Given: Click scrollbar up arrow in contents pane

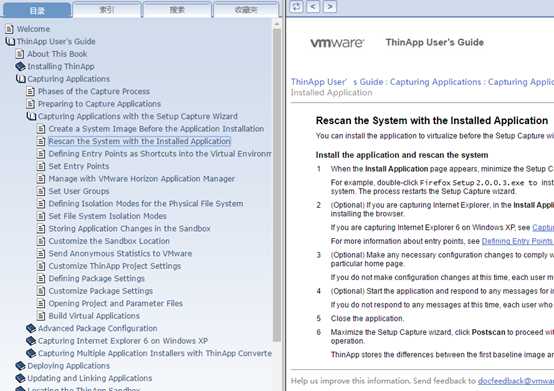Looking at the screenshot, I should point(277,24).
